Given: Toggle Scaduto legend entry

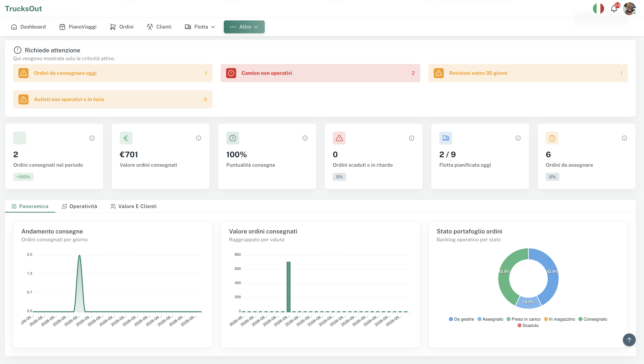Looking at the screenshot, I should click(x=528, y=325).
